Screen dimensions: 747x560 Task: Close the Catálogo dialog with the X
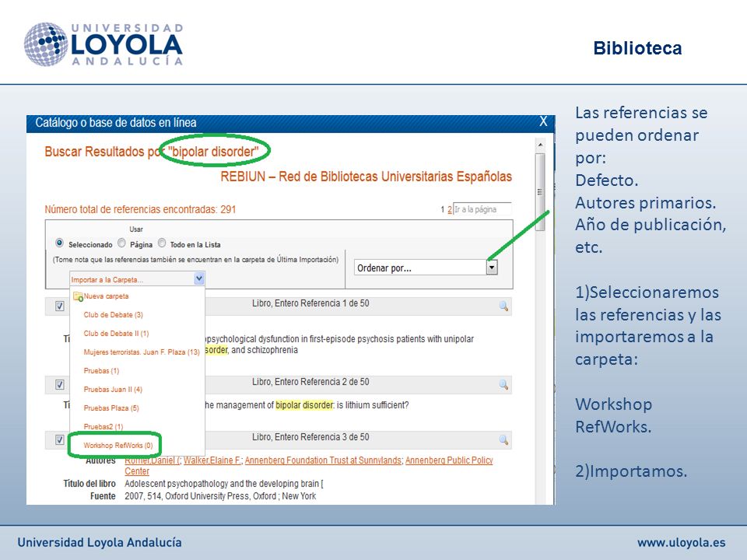543,121
